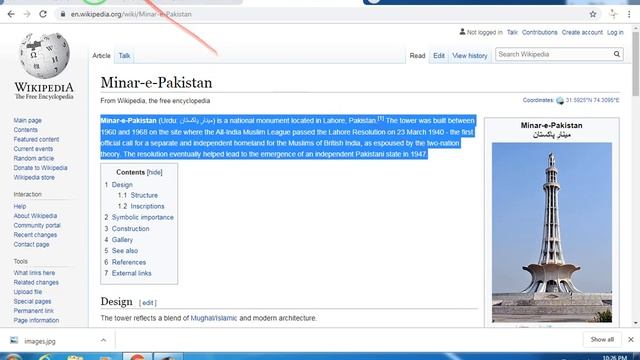The height and width of the screenshot is (360, 640).
Task: Jump to the References contents entry
Action: (129, 262)
